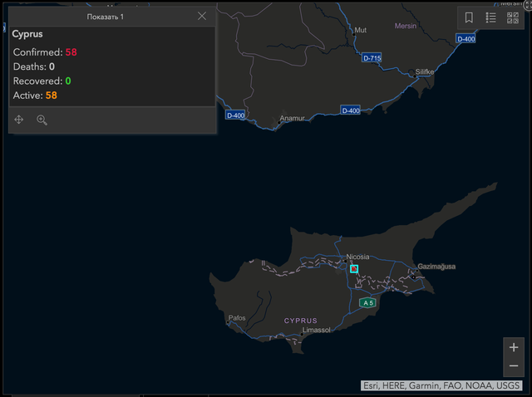Click the Cyprus heading in popup
532x397 pixels.
27,35
